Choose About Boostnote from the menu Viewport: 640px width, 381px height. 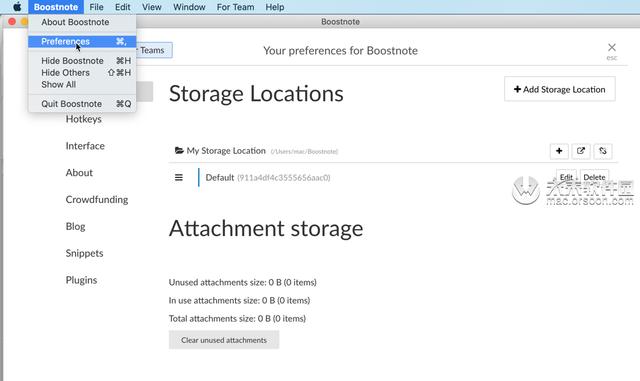tap(82, 22)
